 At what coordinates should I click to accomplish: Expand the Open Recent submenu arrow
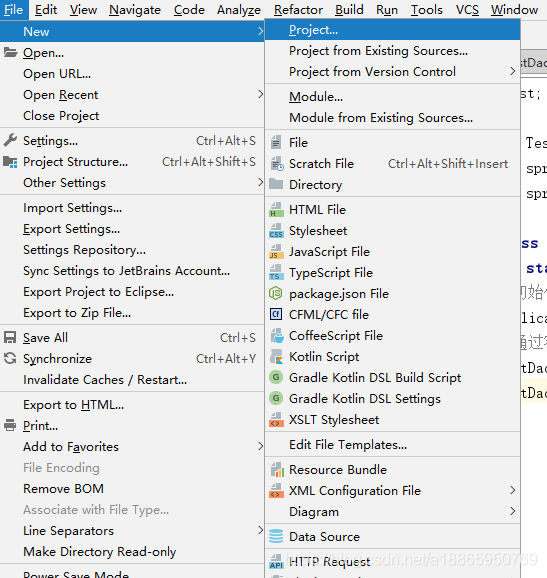261,94
